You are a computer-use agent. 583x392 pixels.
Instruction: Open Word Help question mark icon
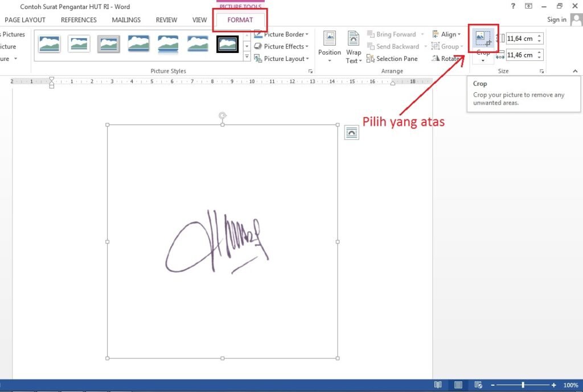513,6
